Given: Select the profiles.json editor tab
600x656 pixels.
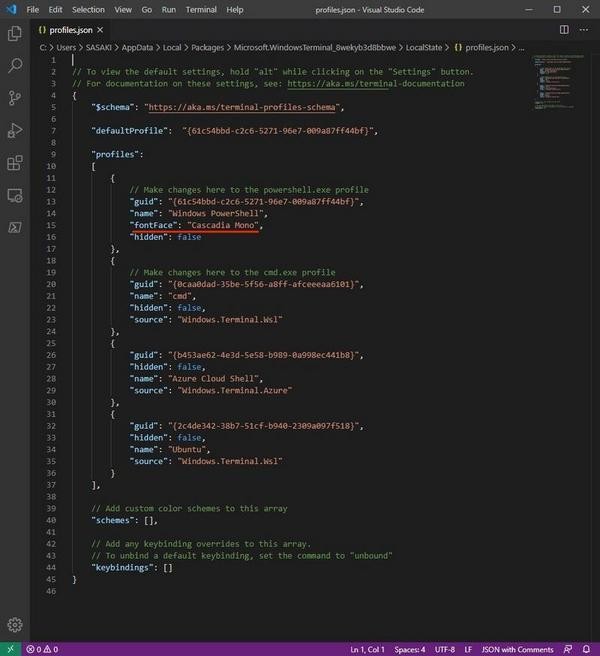Looking at the screenshot, I should point(71,30).
